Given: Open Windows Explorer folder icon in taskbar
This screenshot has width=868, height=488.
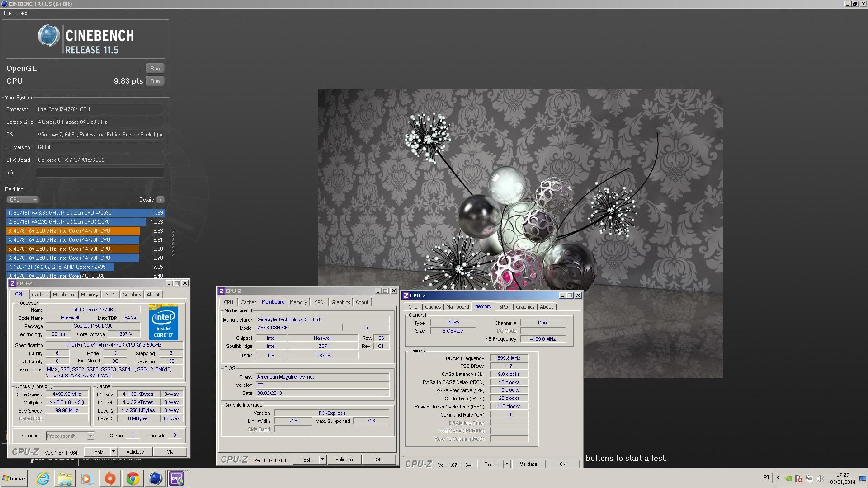Looking at the screenshot, I should click(x=65, y=479).
